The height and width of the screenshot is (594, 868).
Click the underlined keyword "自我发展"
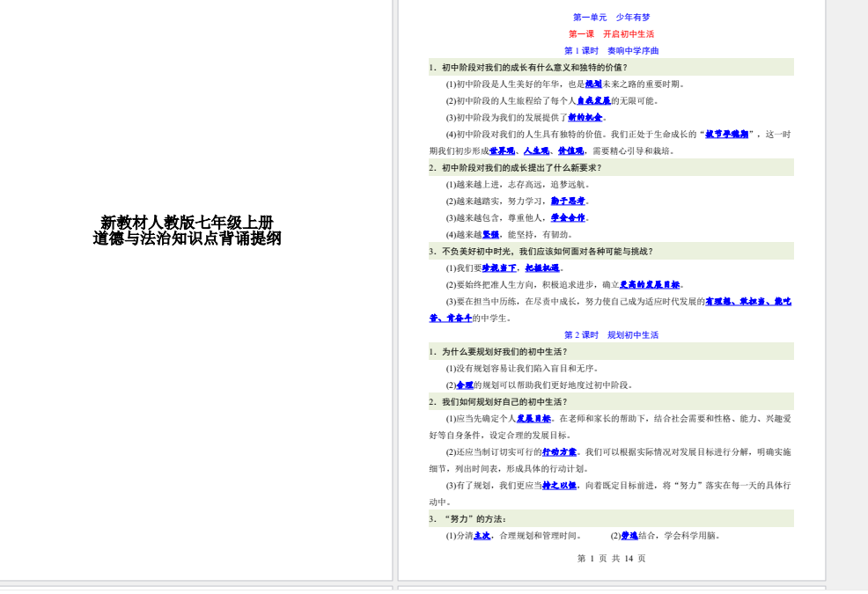pyautogui.click(x=593, y=100)
